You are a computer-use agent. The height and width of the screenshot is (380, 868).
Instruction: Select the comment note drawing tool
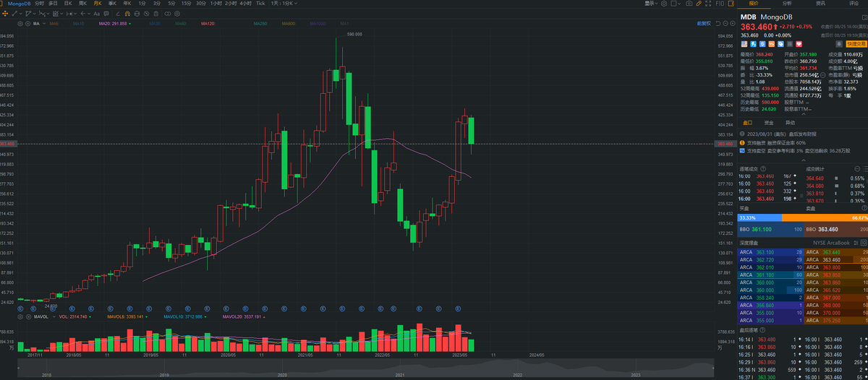click(106, 14)
